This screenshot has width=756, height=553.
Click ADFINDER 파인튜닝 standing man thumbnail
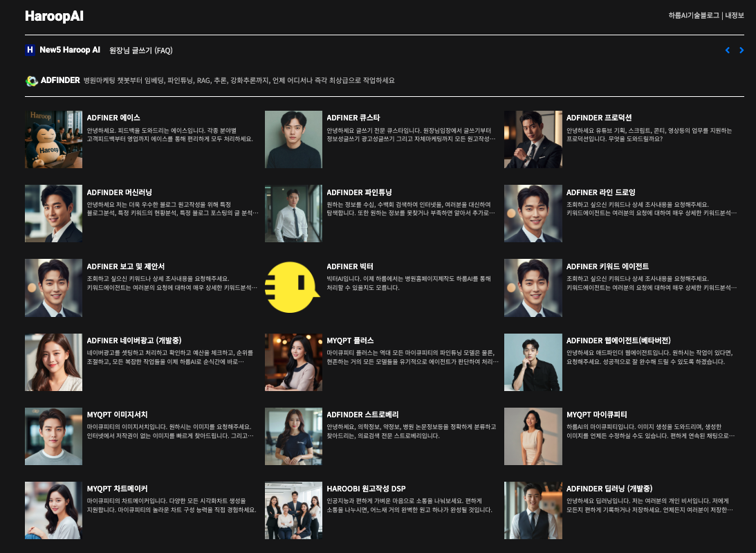(x=293, y=213)
